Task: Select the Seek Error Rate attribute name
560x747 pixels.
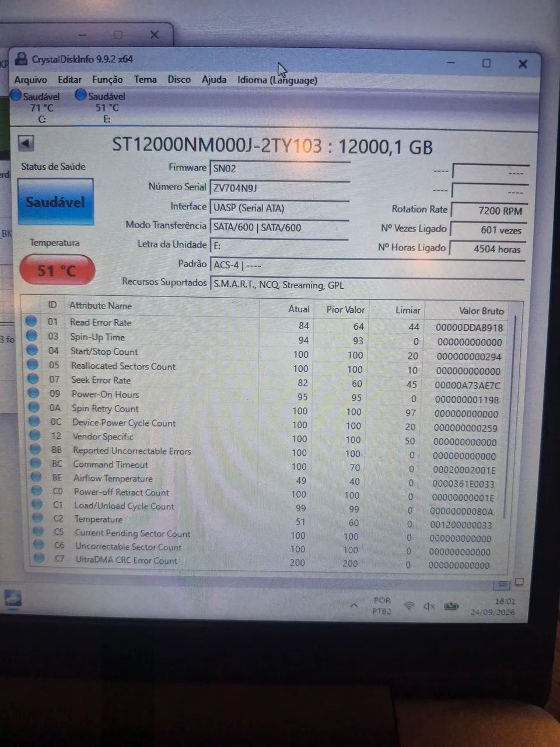Action: pos(101,380)
